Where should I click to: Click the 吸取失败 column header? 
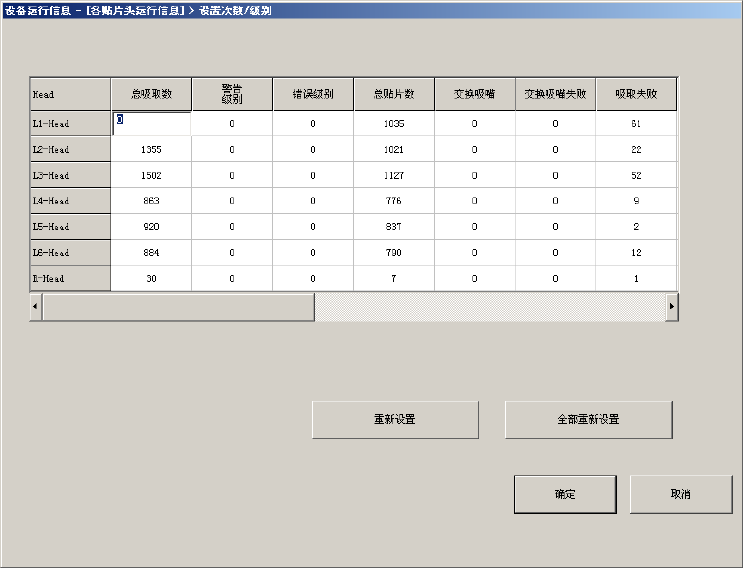tap(636, 94)
